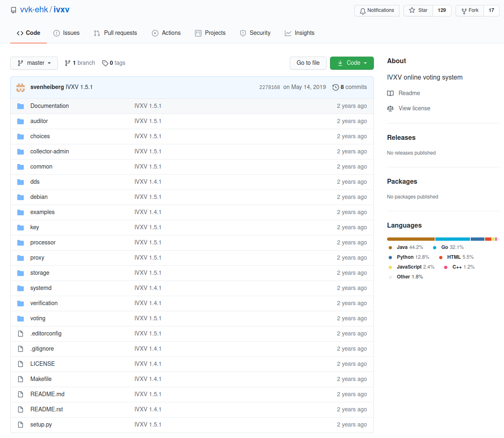Click the systemd folder icon
Viewport: 504px width, 438px height.
pyautogui.click(x=21, y=288)
